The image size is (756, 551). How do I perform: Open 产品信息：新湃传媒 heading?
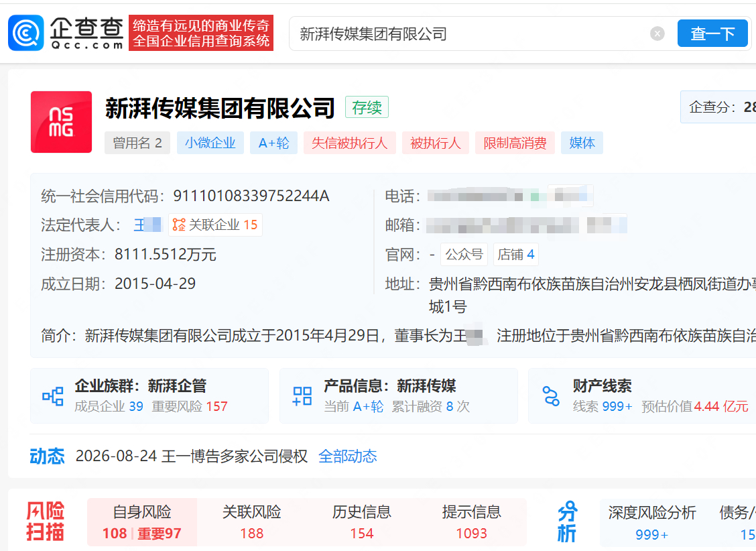[389, 385]
